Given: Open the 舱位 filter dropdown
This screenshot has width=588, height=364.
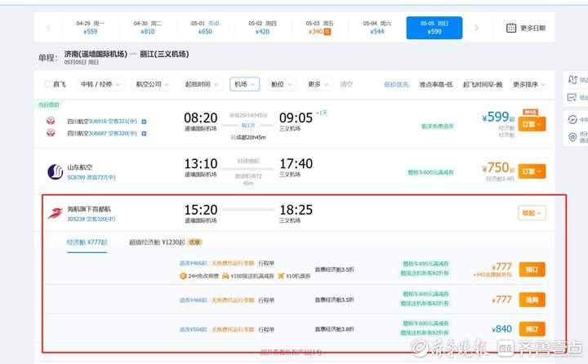Looking at the screenshot, I should point(281,84).
